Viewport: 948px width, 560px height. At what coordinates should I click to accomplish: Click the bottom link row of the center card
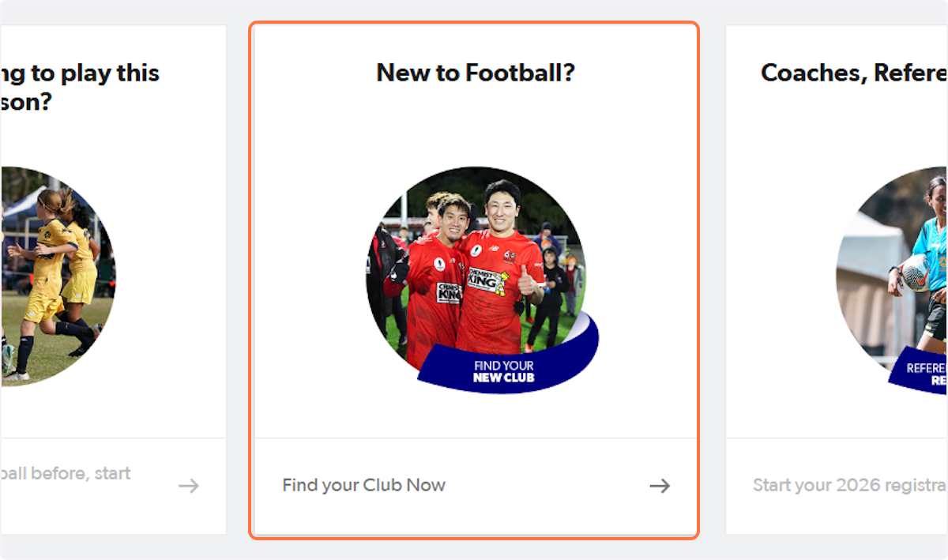[474, 485]
